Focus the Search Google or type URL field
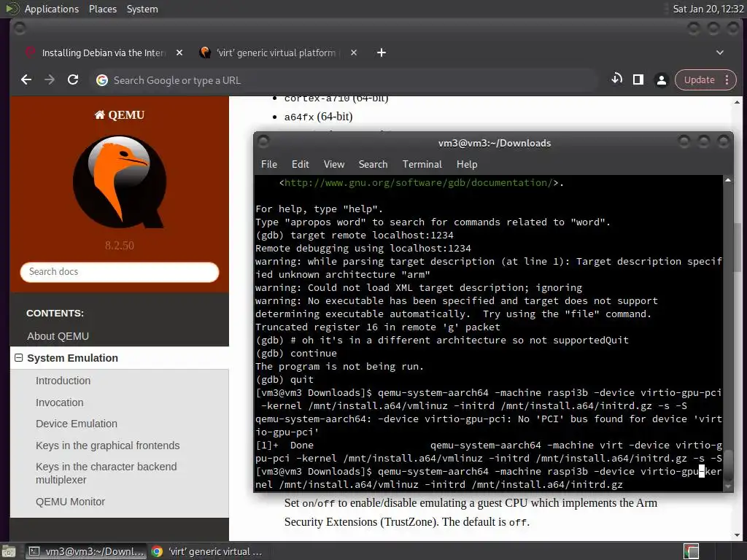Image resolution: width=747 pixels, height=560 pixels. point(343,80)
